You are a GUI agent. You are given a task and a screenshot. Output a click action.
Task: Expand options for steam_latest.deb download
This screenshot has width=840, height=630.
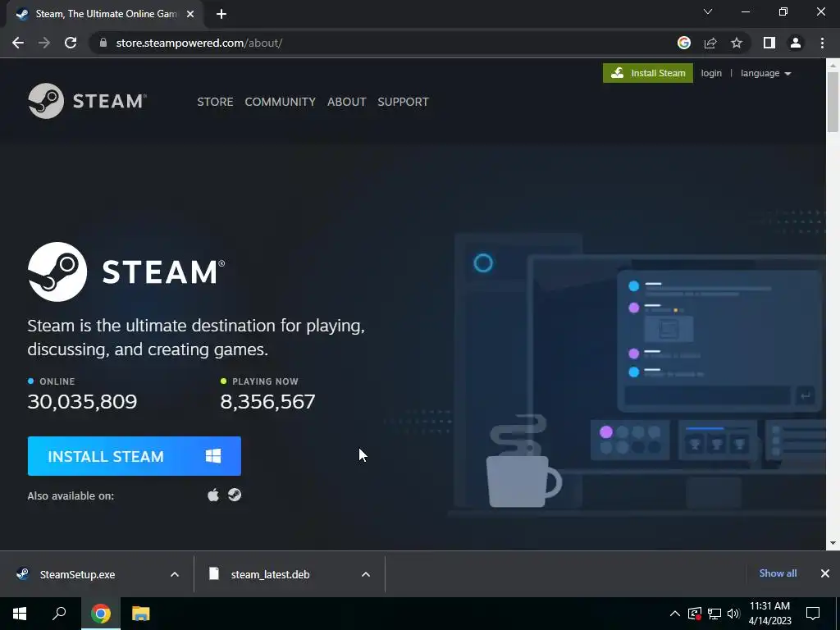[366, 574]
